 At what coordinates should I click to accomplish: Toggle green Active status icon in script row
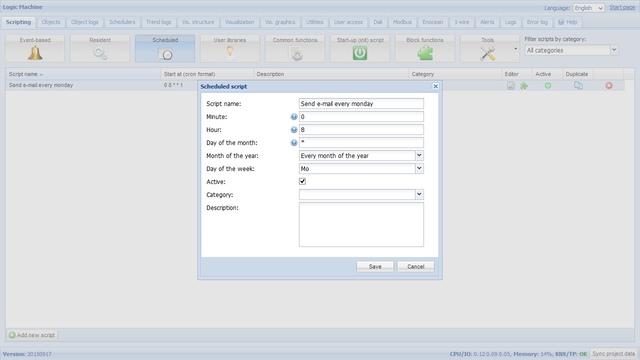click(x=548, y=85)
